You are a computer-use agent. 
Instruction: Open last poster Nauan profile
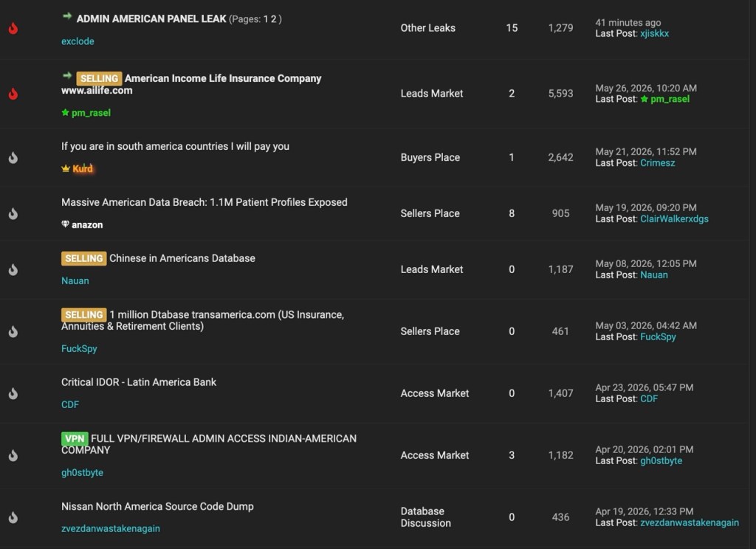(x=654, y=274)
